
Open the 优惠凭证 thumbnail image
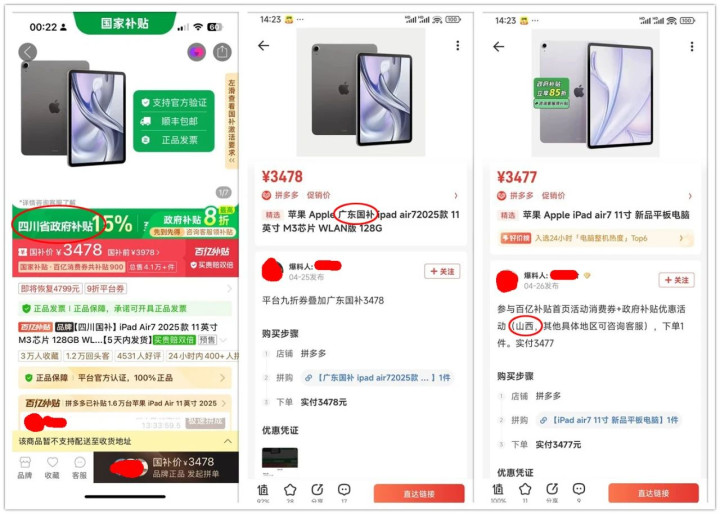tap(280, 458)
